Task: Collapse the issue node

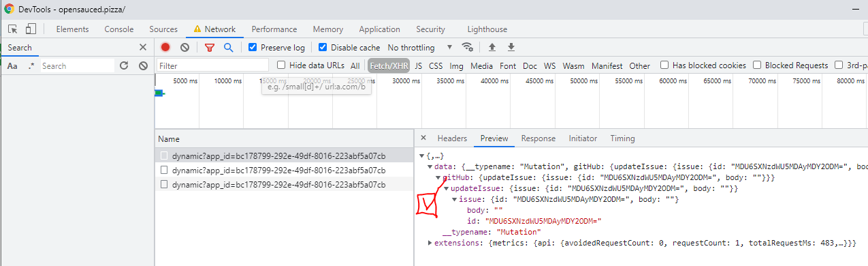Action: 454,199
